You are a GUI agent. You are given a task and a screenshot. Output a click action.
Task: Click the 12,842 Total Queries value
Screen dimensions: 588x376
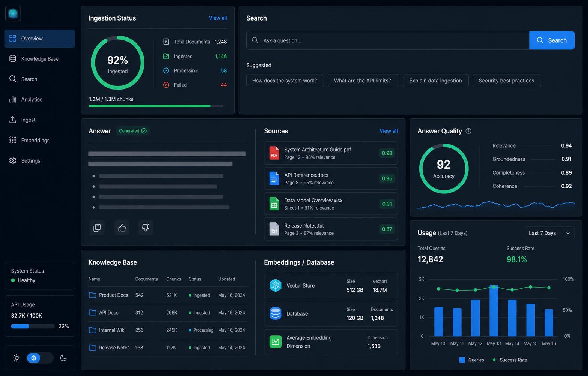click(x=430, y=259)
